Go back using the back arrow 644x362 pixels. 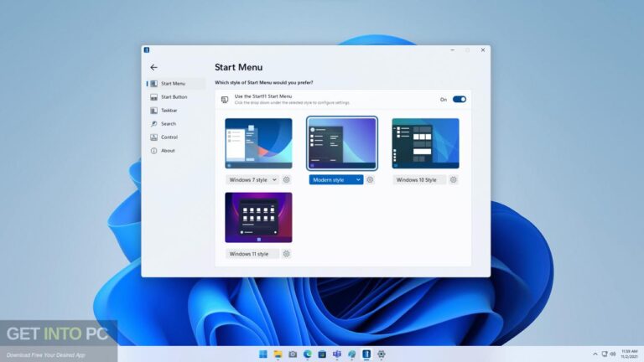153,67
